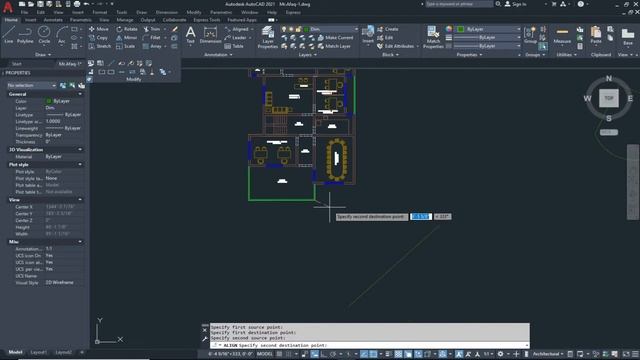This screenshot has height=360, width=640.
Task: Collapse the Plot style section
Action: 80,164
